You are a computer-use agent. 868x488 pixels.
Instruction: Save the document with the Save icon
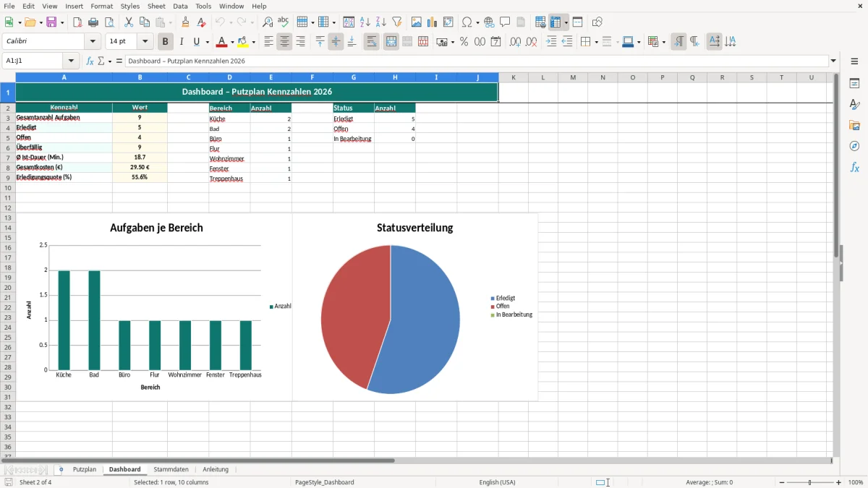[51, 22]
